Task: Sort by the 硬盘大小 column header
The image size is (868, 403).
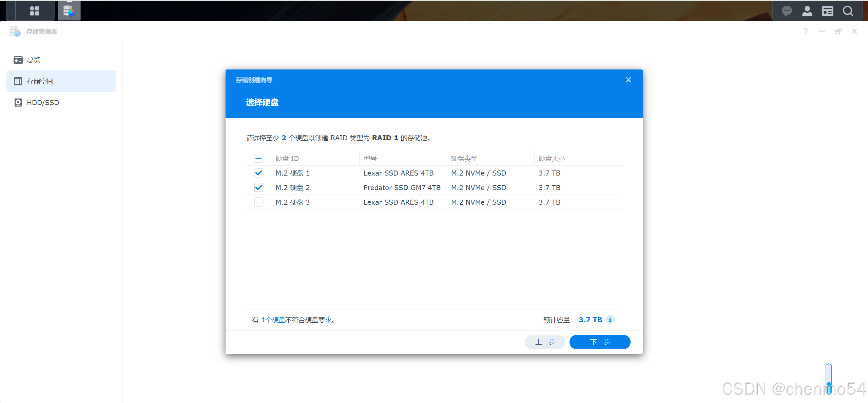Action: pyautogui.click(x=552, y=158)
